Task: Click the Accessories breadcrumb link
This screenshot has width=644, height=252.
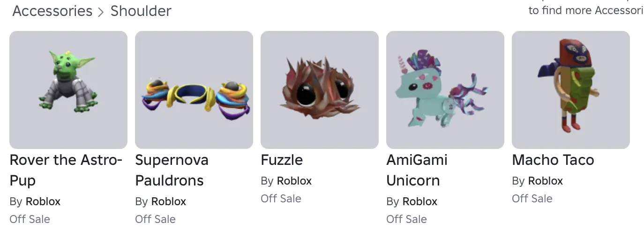Action: 52,11
